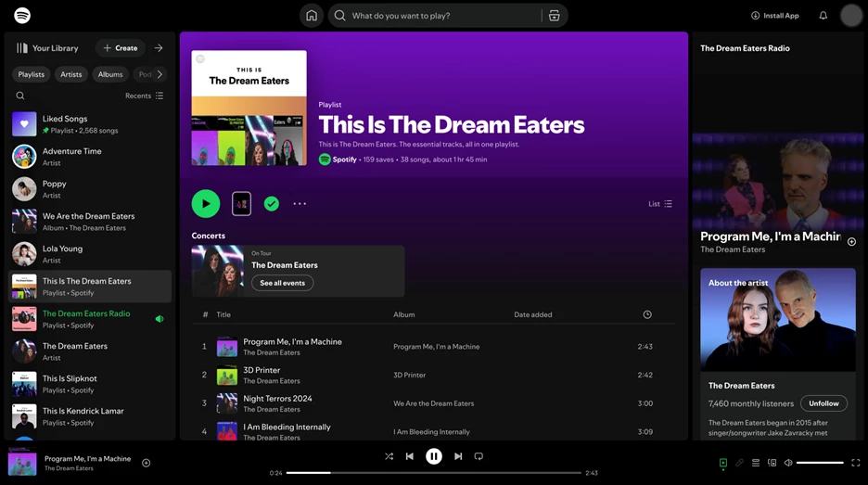Select the track Night Terrors 2024
868x485 pixels.
(x=434, y=403)
